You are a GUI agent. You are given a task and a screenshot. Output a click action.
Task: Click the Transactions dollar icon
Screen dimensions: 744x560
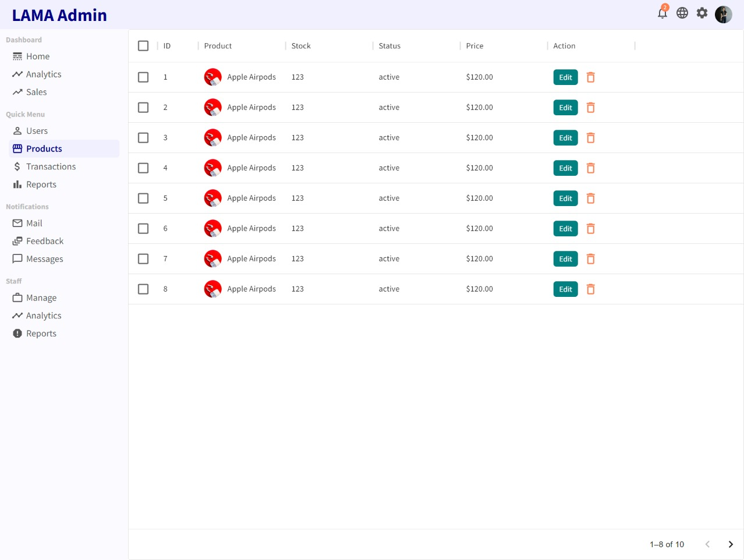click(x=17, y=166)
